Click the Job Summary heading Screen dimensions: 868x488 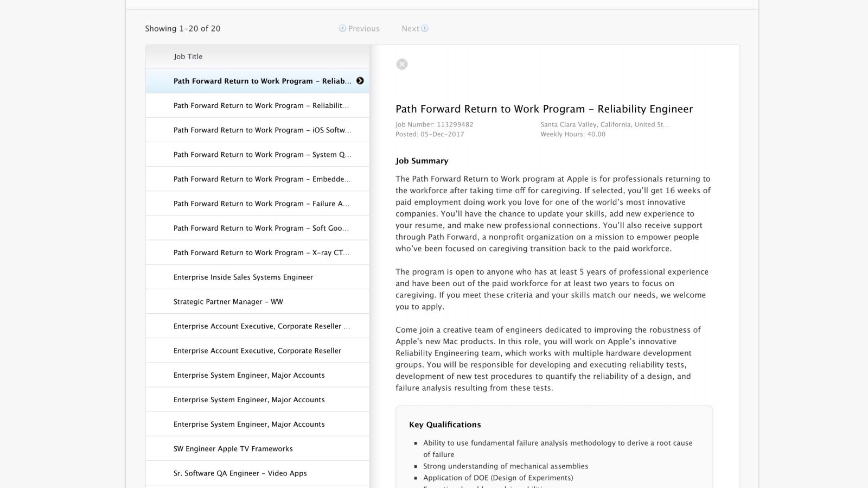pyautogui.click(x=422, y=161)
